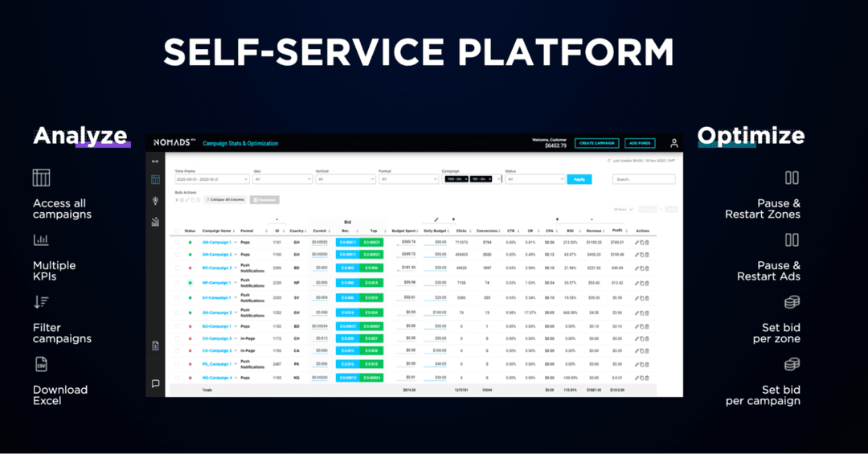Open the chart statistics icon in sidebar

[155, 222]
